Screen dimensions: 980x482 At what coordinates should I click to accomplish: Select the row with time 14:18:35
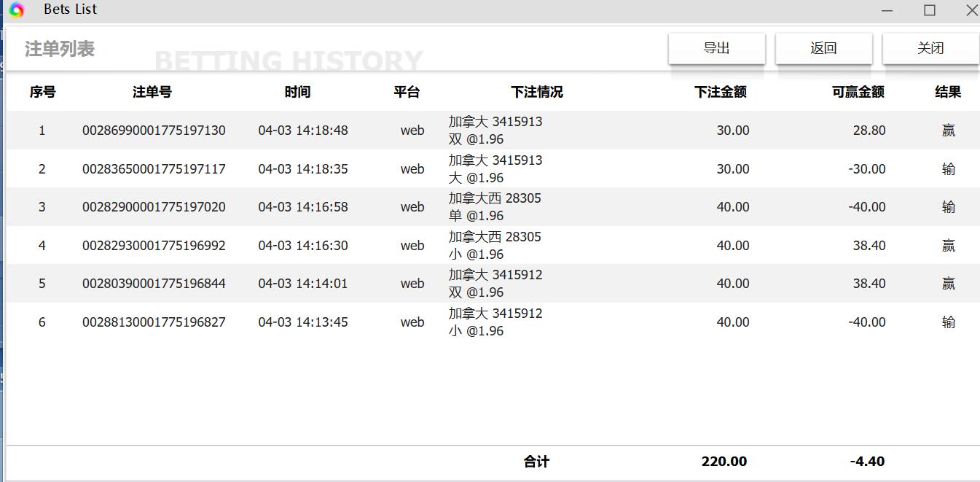tap(303, 169)
